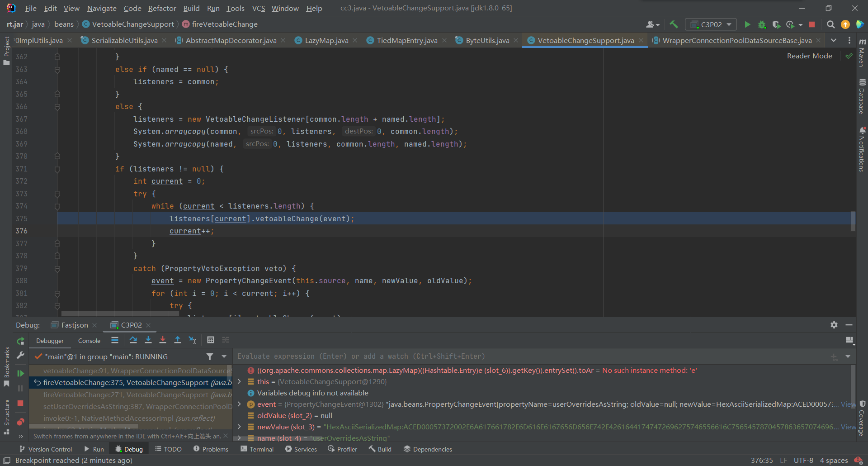Close the C3P02 debug session tab
The width and height of the screenshot is (868, 466).
(148, 325)
